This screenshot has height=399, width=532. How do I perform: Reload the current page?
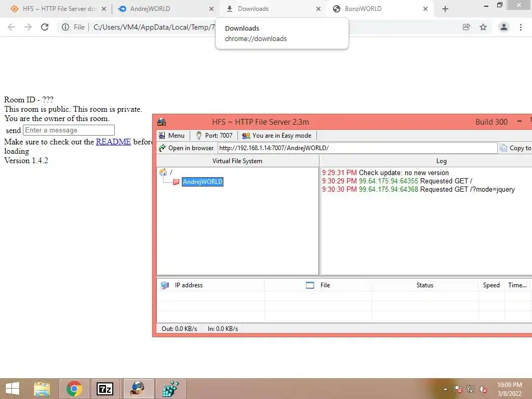[x=45, y=27]
